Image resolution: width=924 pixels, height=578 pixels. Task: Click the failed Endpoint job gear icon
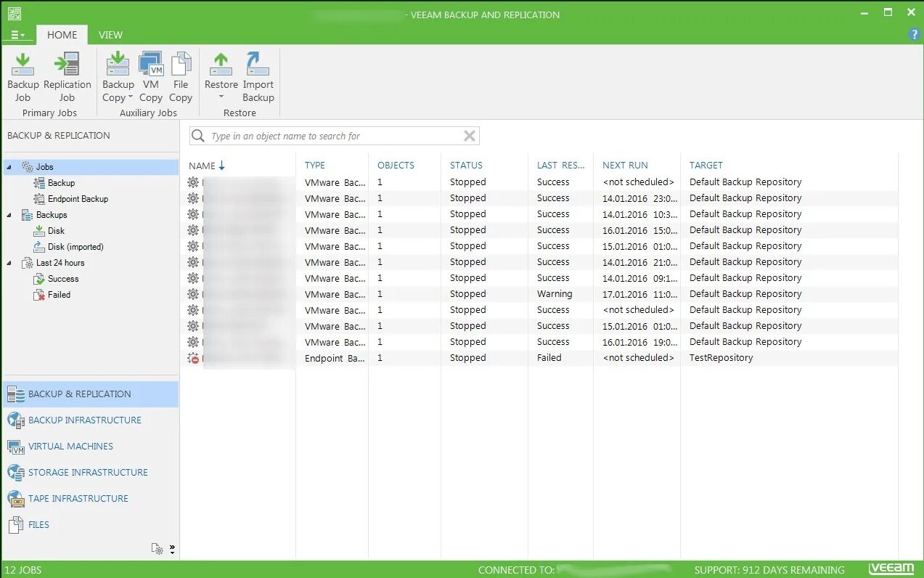(x=193, y=358)
